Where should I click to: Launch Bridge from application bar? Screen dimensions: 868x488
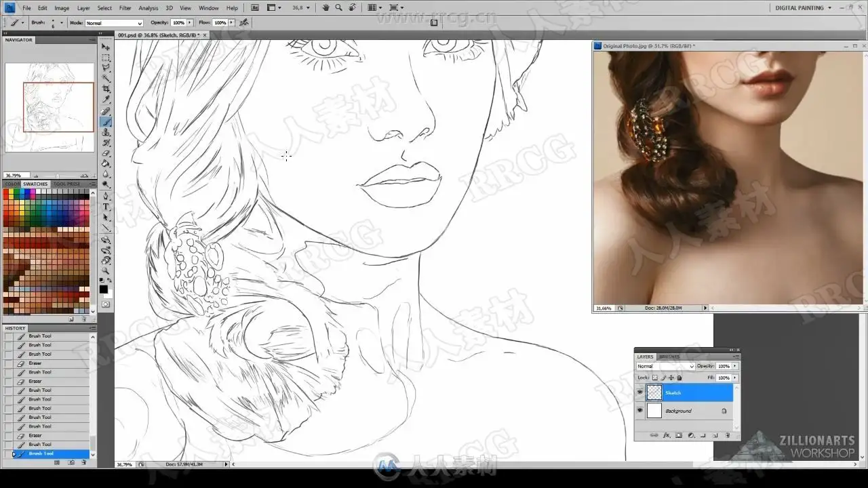(255, 7)
